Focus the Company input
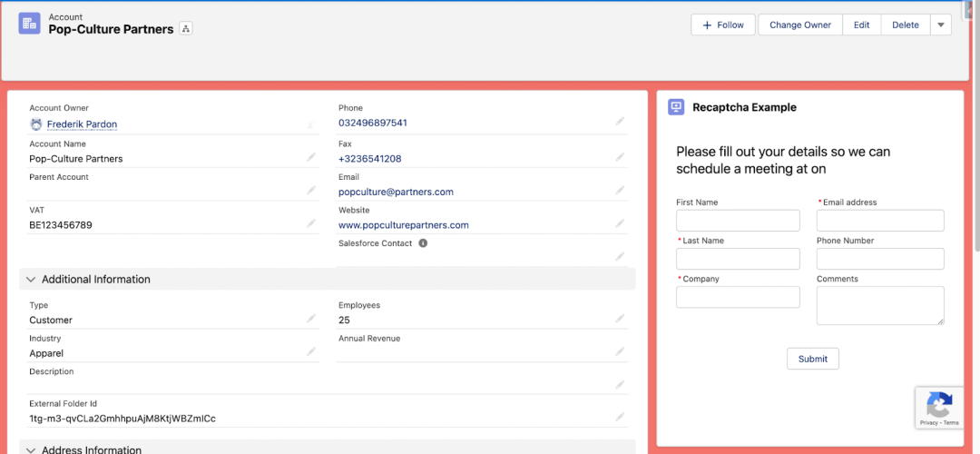 [x=738, y=297]
